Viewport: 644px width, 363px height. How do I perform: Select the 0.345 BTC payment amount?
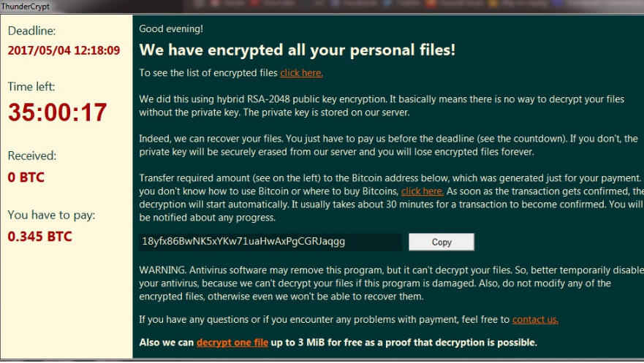point(39,237)
